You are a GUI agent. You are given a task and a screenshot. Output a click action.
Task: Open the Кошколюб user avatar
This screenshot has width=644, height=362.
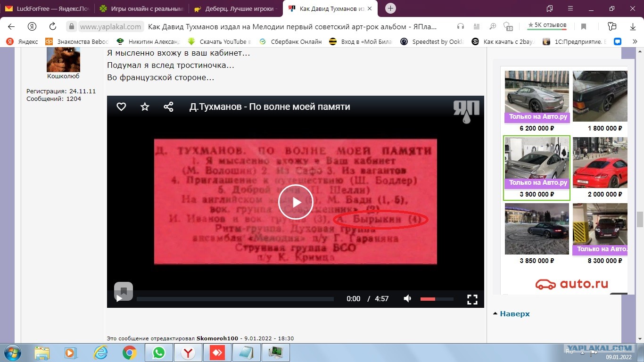click(x=63, y=59)
